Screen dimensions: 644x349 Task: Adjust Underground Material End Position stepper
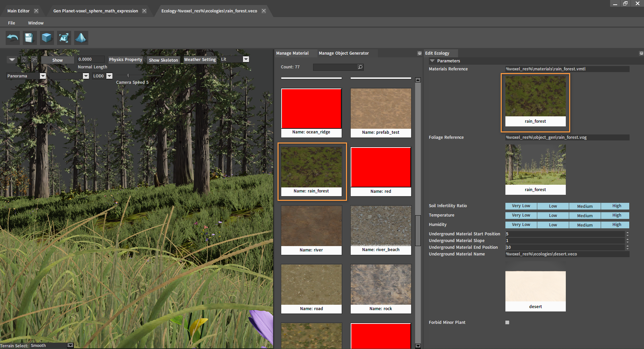click(x=627, y=247)
